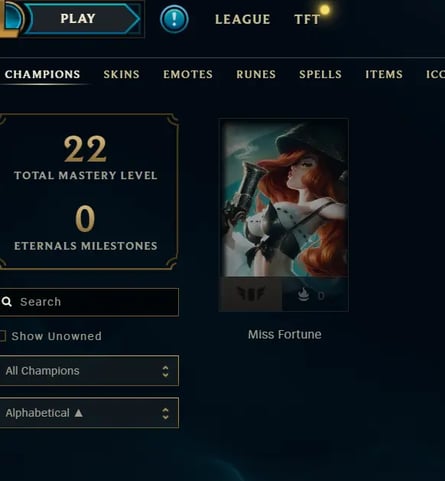The image size is (445, 481).
Task: Open the Spells tab
Action: [320, 74]
